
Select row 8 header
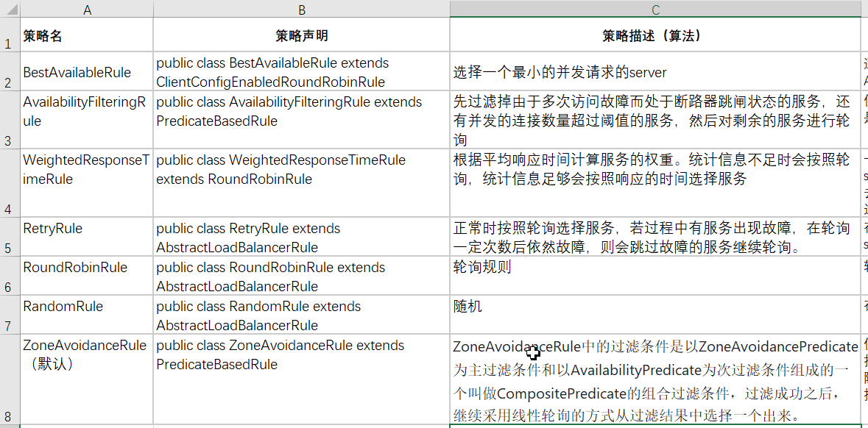coord(10,379)
